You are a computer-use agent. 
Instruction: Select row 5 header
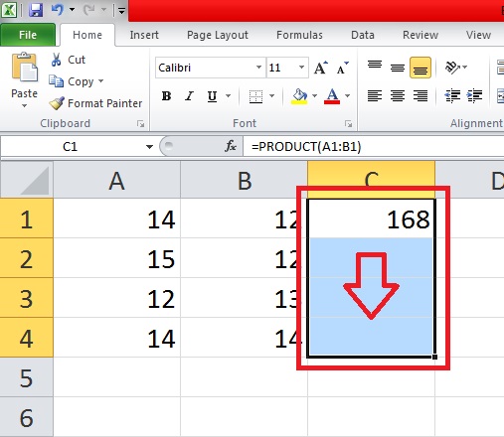tap(27, 377)
